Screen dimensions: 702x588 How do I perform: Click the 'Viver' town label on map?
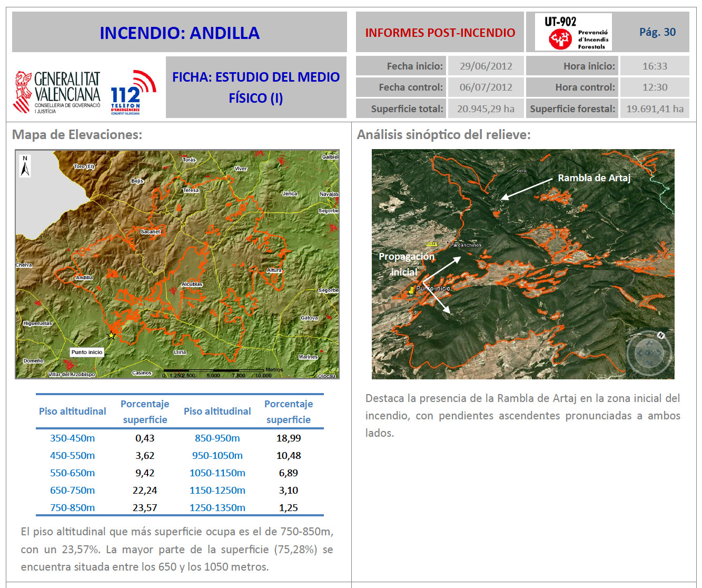pyautogui.click(x=241, y=169)
